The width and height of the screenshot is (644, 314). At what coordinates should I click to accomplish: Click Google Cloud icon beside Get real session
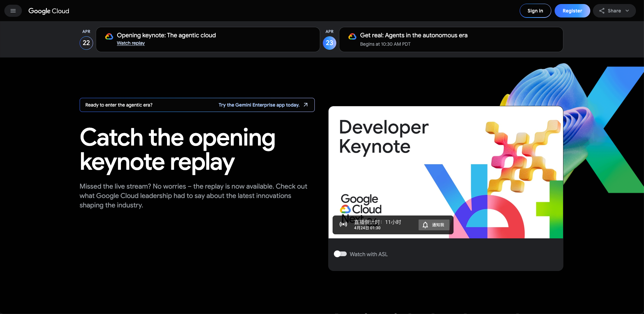point(352,36)
